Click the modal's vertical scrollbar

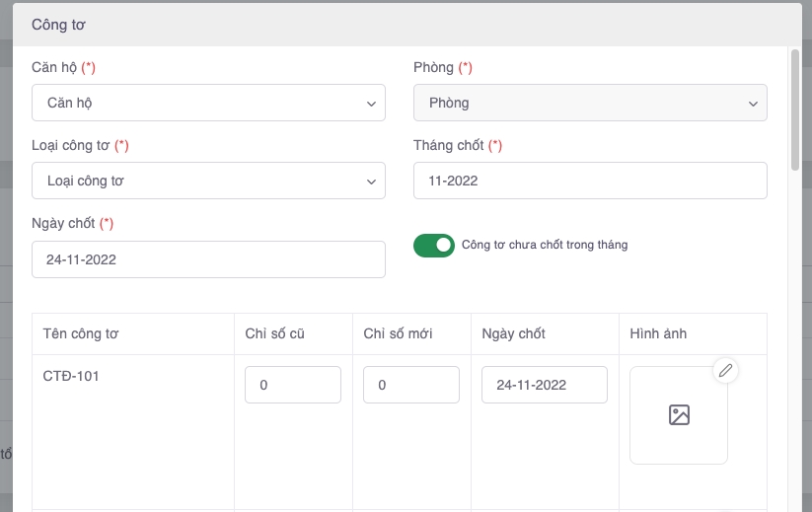tap(794, 109)
